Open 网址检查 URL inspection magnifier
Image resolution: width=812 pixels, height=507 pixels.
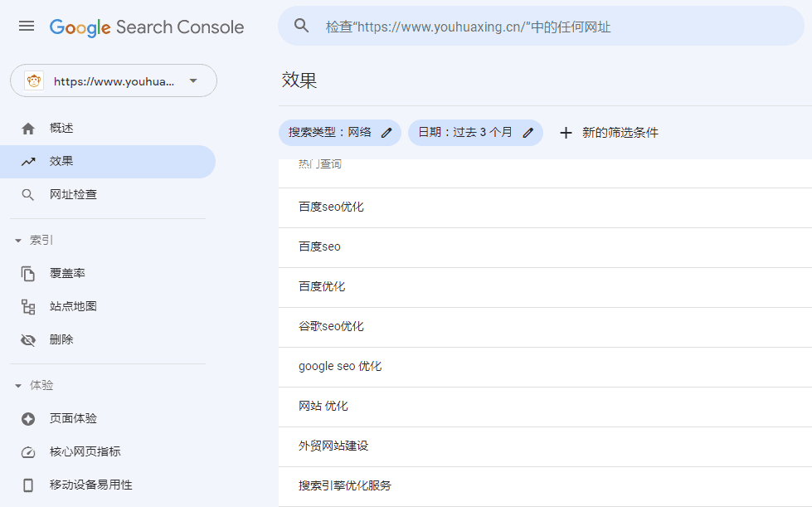28,193
